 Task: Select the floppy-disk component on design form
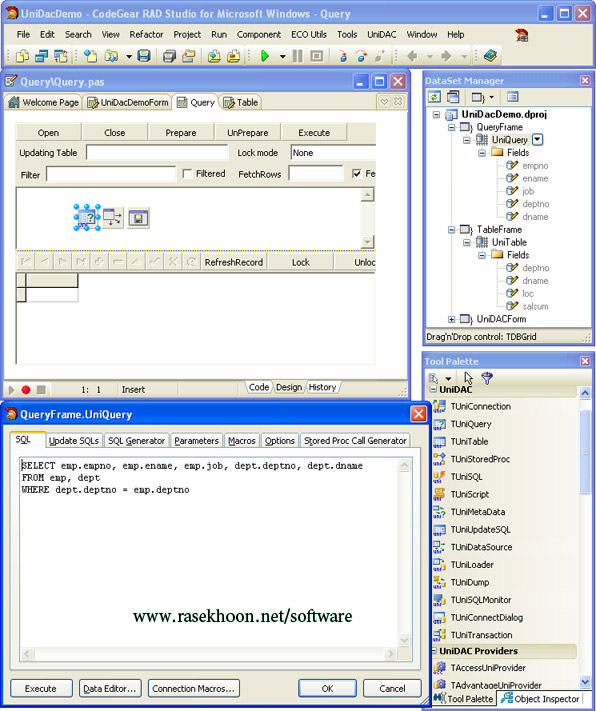(x=138, y=218)
